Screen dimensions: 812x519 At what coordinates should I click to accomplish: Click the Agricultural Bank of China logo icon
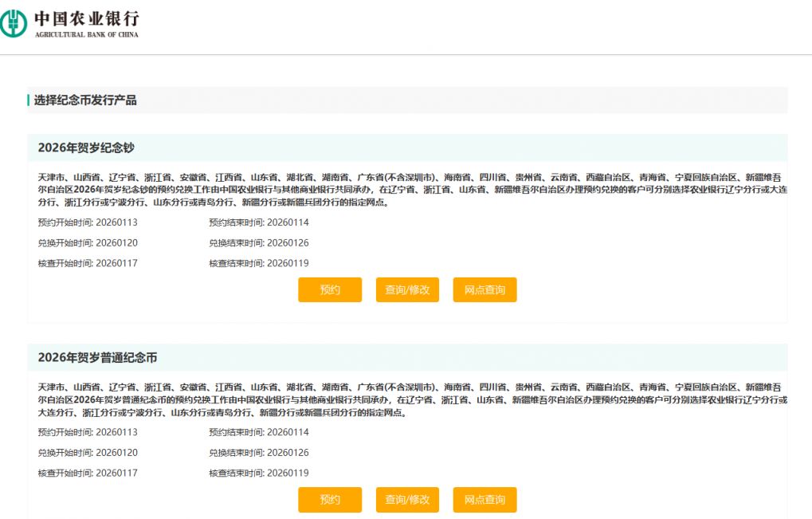pos(13,24)
